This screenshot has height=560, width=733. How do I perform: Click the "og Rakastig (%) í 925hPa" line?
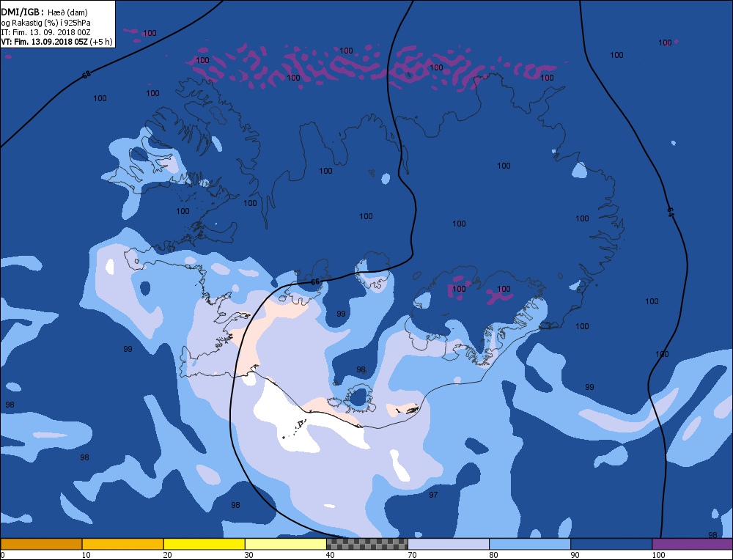click(x=45, y=23)
